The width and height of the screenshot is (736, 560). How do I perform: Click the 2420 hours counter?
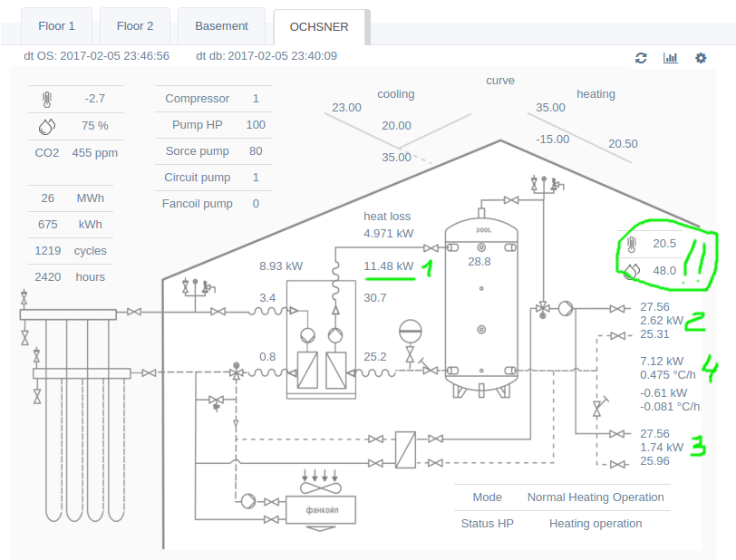click(x=71, y=277)
